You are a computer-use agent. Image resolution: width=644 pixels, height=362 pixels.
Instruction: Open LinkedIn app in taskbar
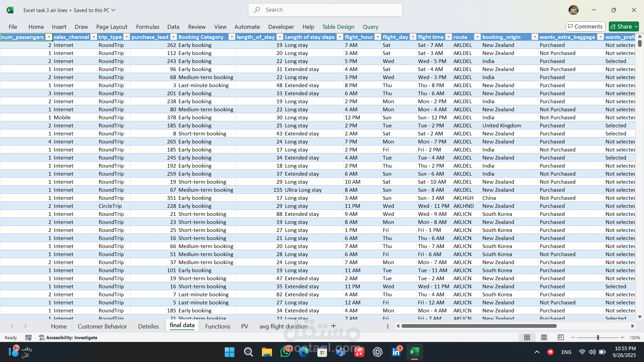tap(396, 352)
